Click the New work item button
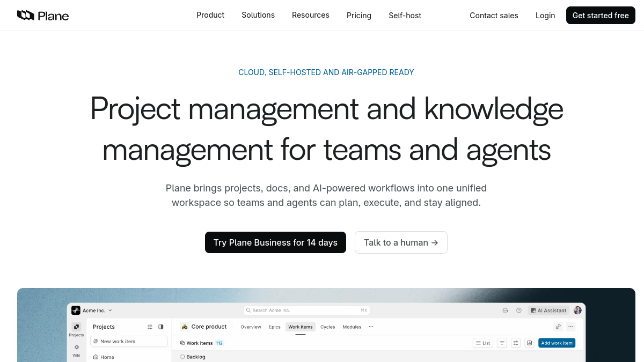 pos(129,341)
